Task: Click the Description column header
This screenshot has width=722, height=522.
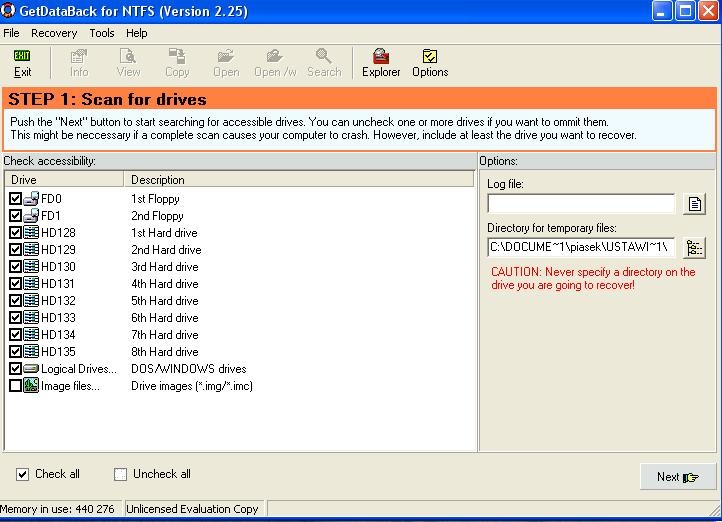Action: [299, 180]
